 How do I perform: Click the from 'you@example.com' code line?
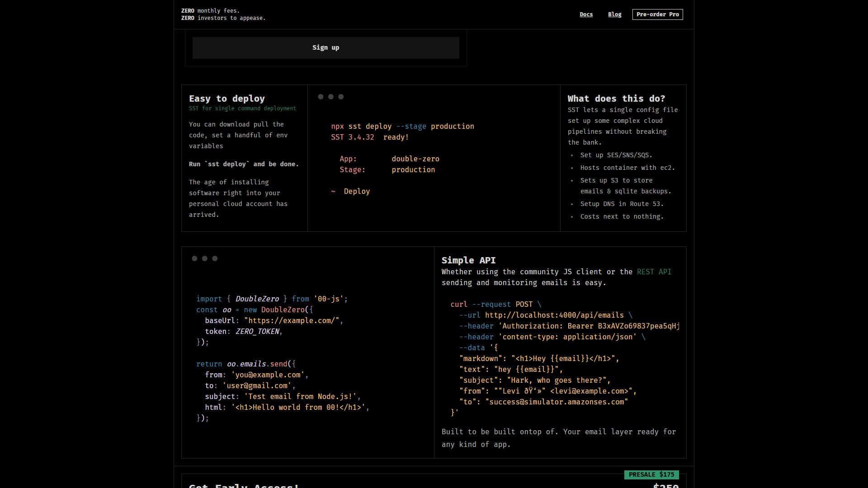256,375
